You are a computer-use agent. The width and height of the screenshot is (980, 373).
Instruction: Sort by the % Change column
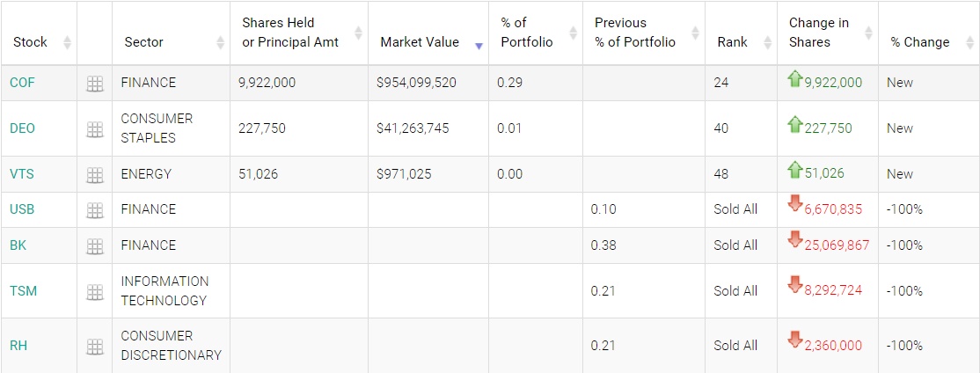coord(920,42)
